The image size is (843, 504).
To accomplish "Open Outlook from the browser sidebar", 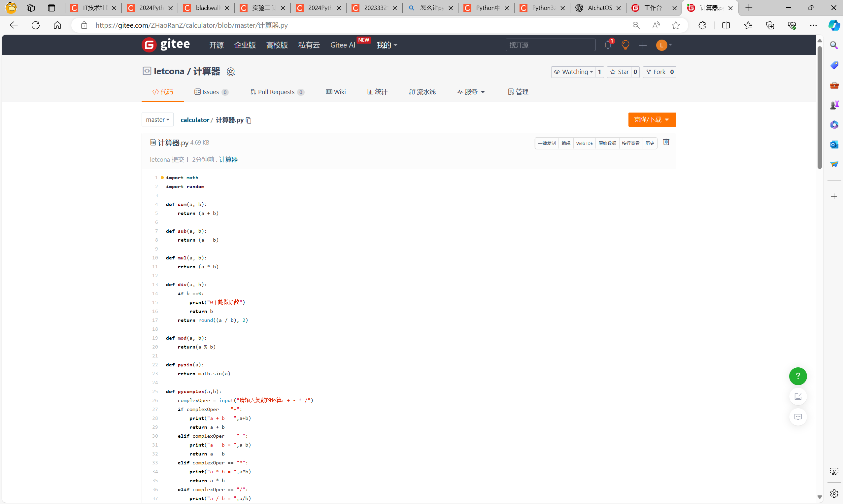I will (834, 144).
